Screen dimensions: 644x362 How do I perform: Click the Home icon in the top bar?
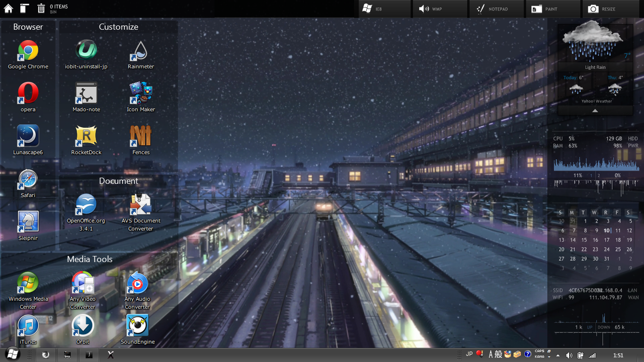point(9,8)
